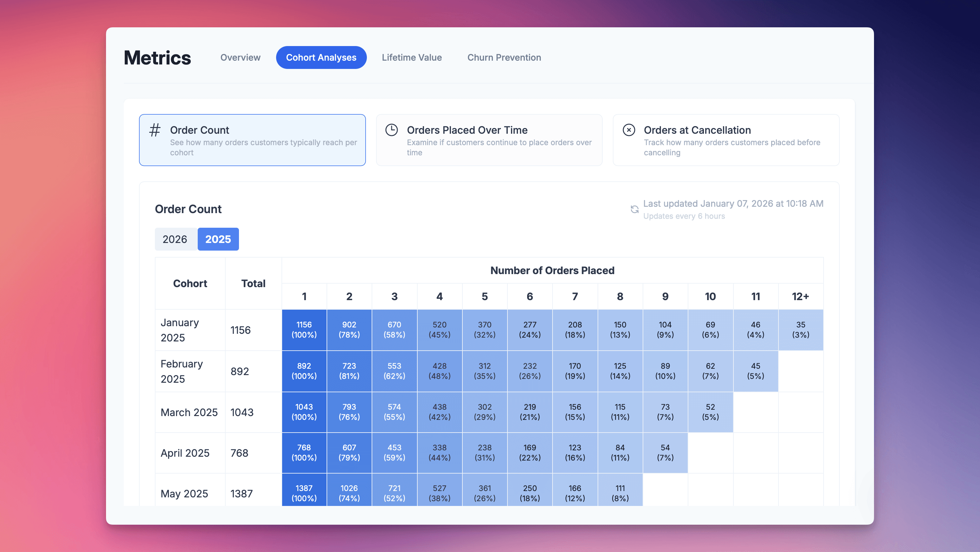Image resolution: width=980 pixels, height=552 pixels.
Task: Click the clock icon for Orders Placed Over Time
Action: tap(392, 130)
